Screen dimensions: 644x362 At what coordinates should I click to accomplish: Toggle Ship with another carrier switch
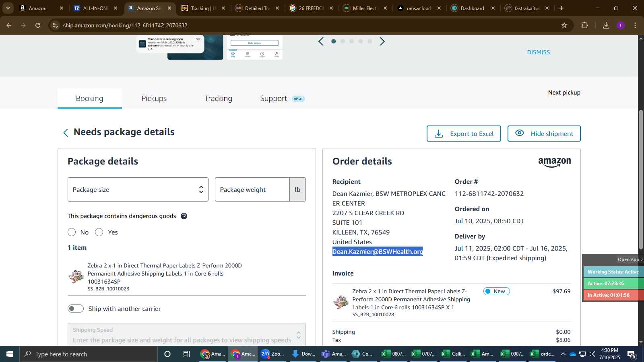click(x=76, y=309)
